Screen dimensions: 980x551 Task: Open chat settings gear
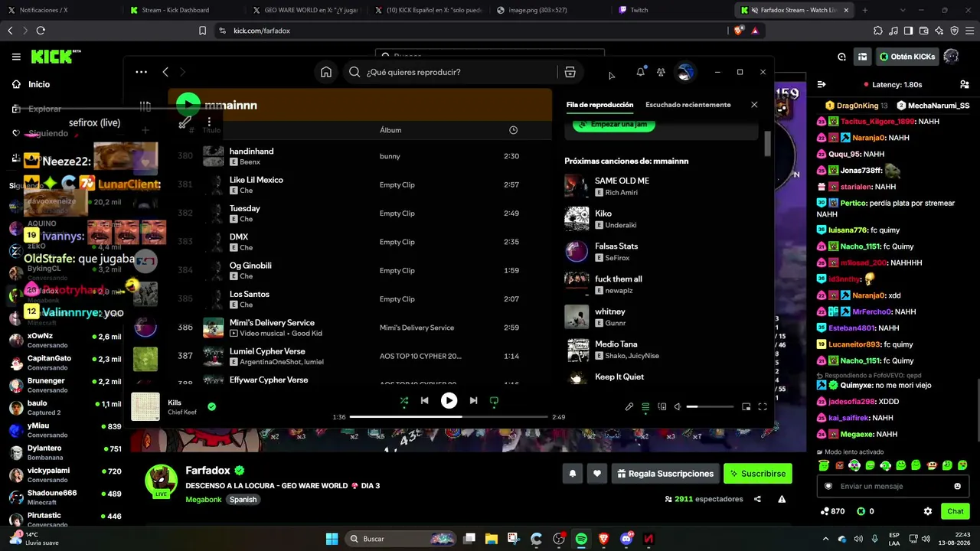click(928, 511)
